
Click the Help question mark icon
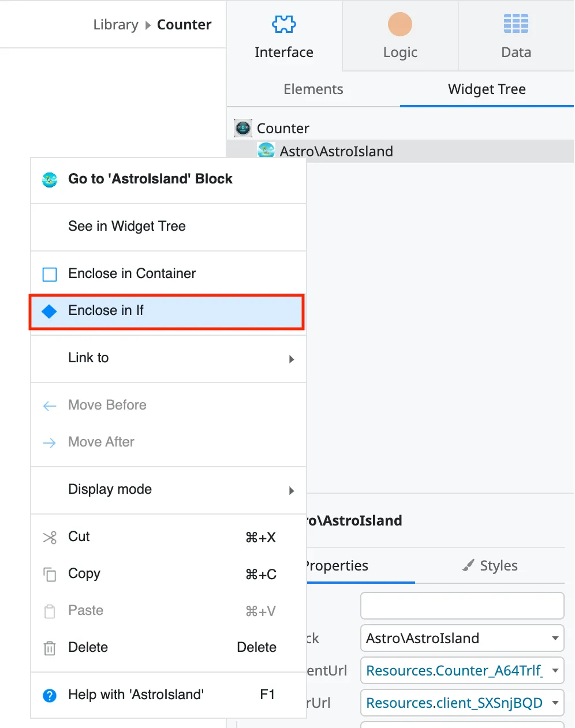point(50,695)
